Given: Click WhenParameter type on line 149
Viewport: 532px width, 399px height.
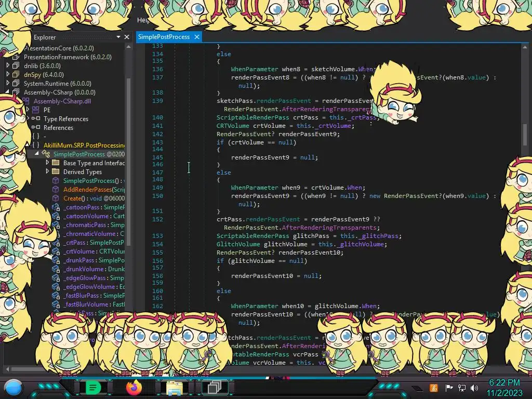Looking at the screenshot, I should tap(255, 187).
